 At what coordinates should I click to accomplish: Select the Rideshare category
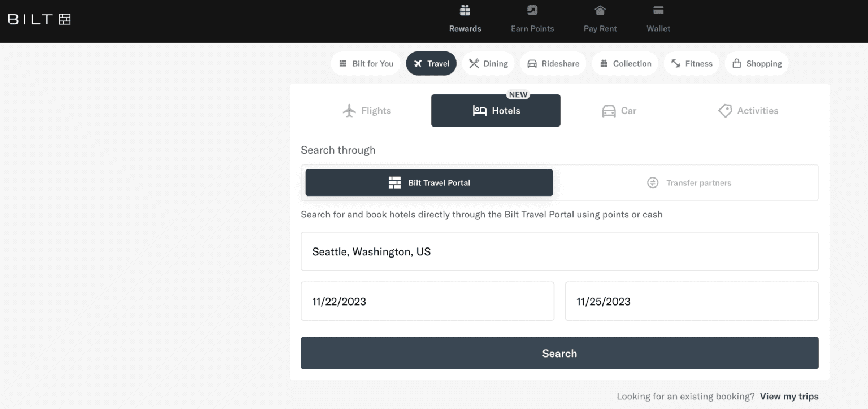(553, 63)
